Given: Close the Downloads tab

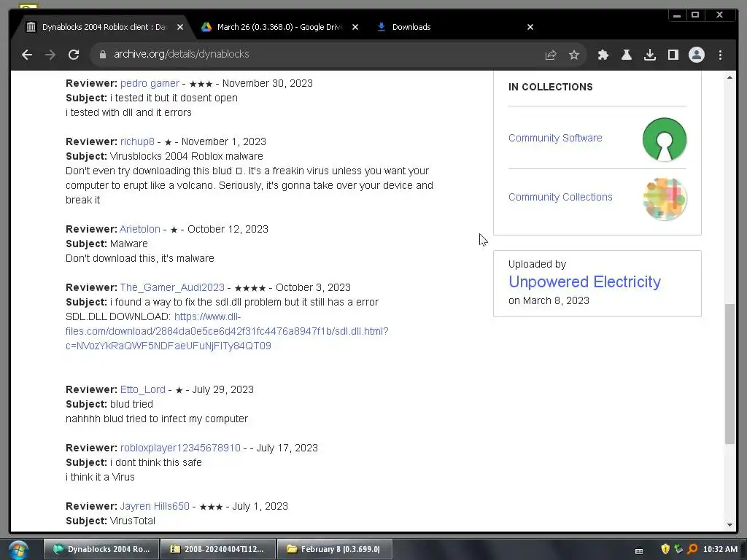Looking at the screenshot, I should click(x=530, y=27).
